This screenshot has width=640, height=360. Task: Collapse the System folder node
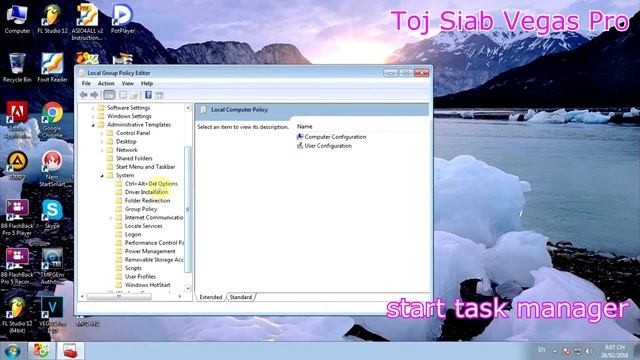(x=102, y=176)
